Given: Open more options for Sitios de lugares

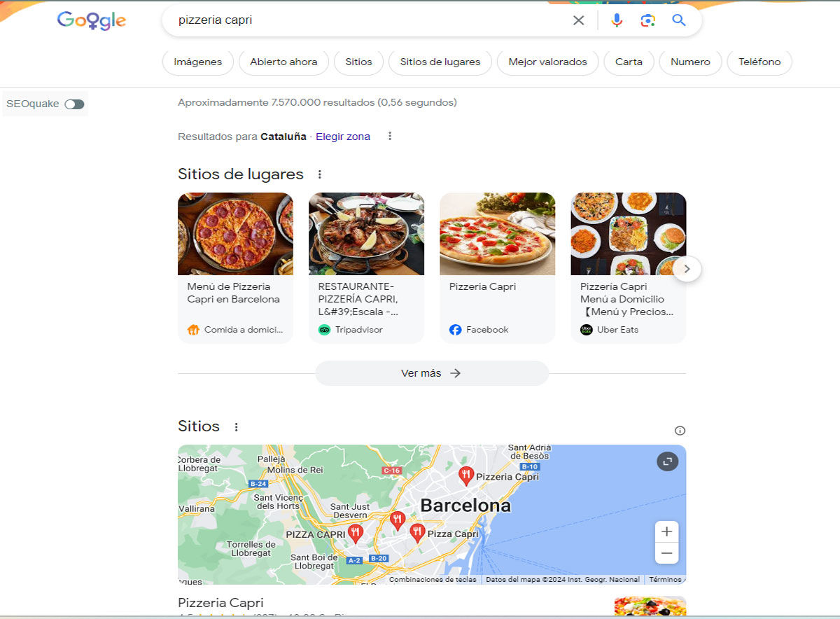Looking at the screenshot, I should (320, 174).
